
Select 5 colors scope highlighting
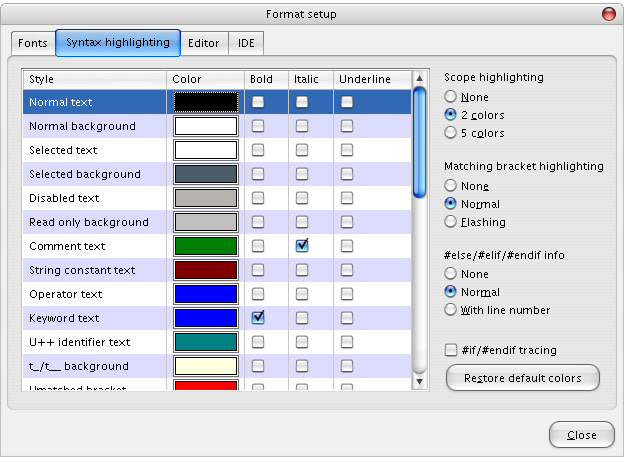451,133
